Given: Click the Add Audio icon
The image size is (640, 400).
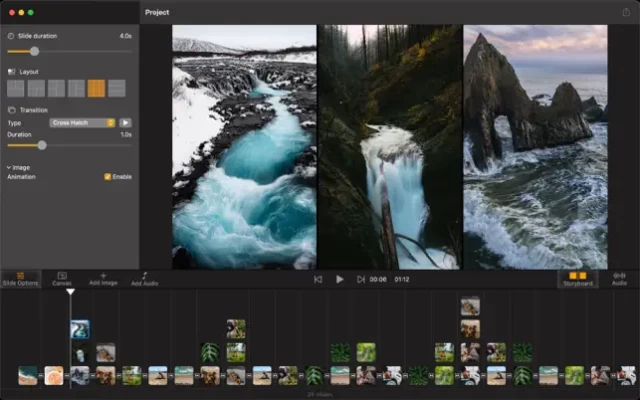Looking at the screenshot, I should coord(144,278).
